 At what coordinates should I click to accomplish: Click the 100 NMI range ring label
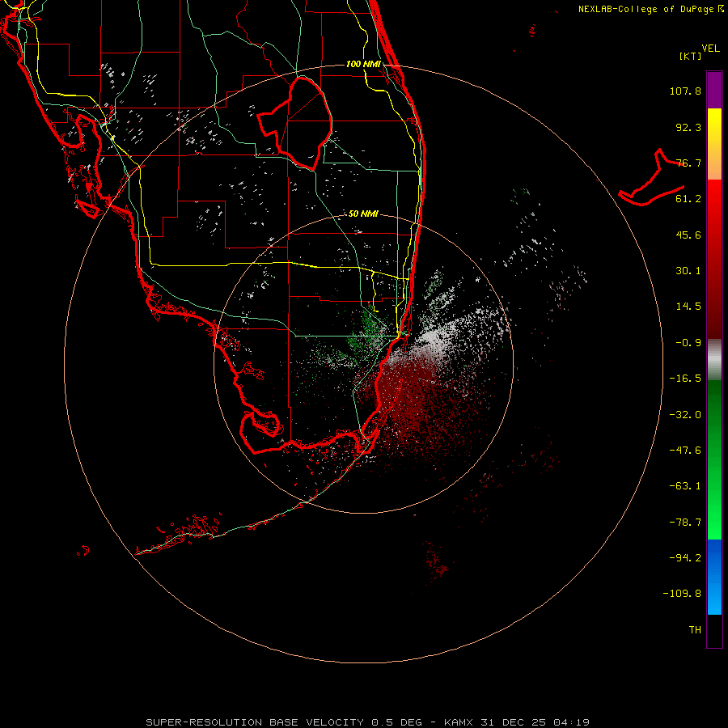(x=363, y=64)
